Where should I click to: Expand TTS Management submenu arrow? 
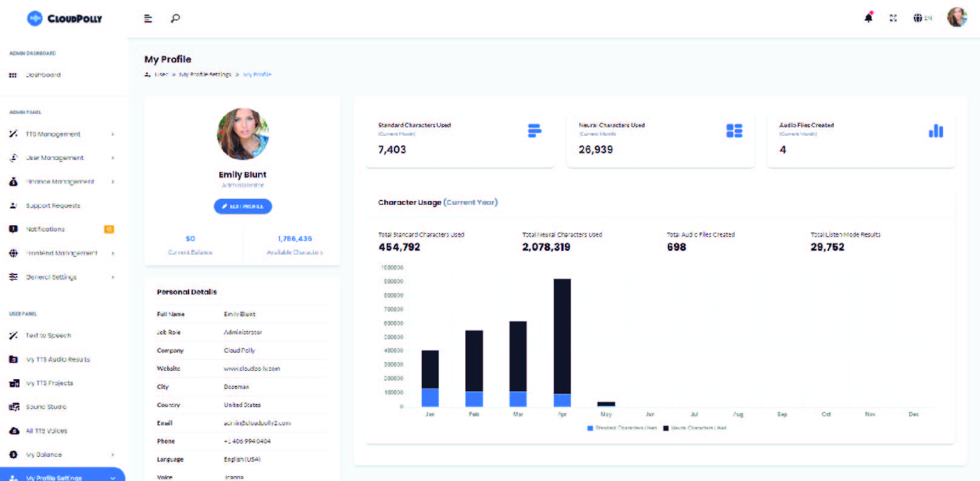coord(113,134)
